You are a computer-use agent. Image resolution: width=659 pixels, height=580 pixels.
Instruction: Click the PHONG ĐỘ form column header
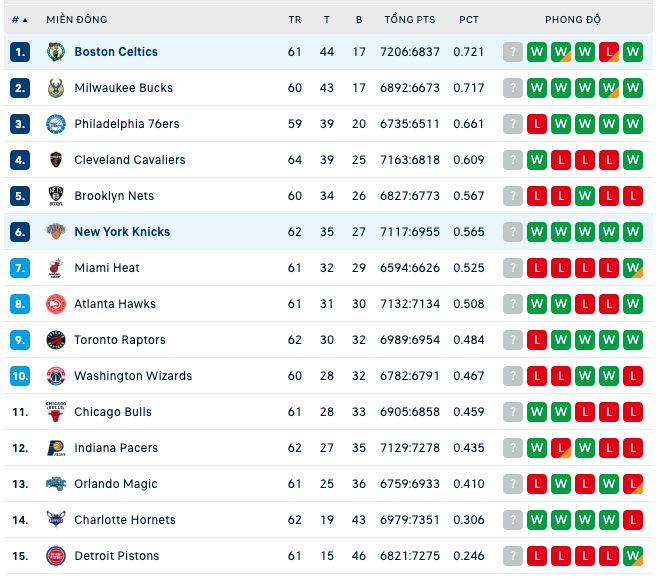click(573, 19)
